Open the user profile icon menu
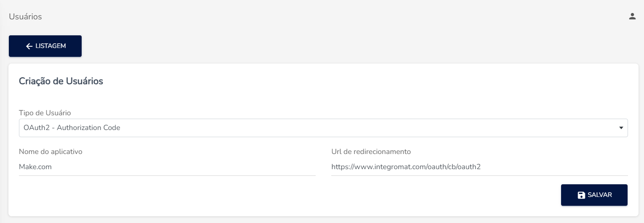Screen dimensions: 644x223 coord(632,16)
